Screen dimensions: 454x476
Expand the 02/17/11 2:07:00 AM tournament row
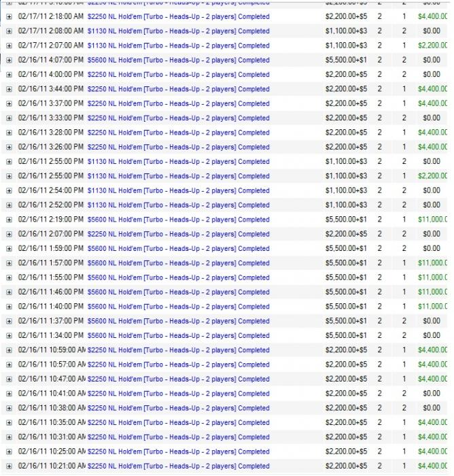(9, 46)
